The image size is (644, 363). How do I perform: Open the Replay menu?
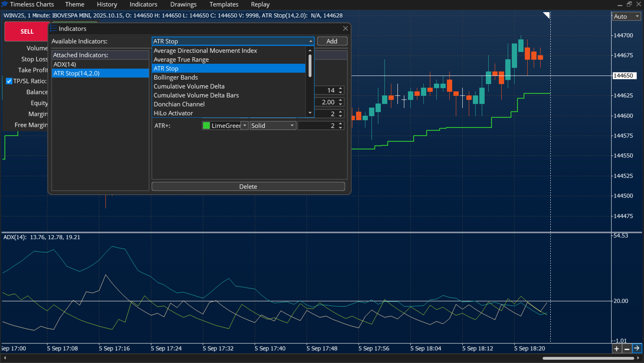(x=260, y=4)
